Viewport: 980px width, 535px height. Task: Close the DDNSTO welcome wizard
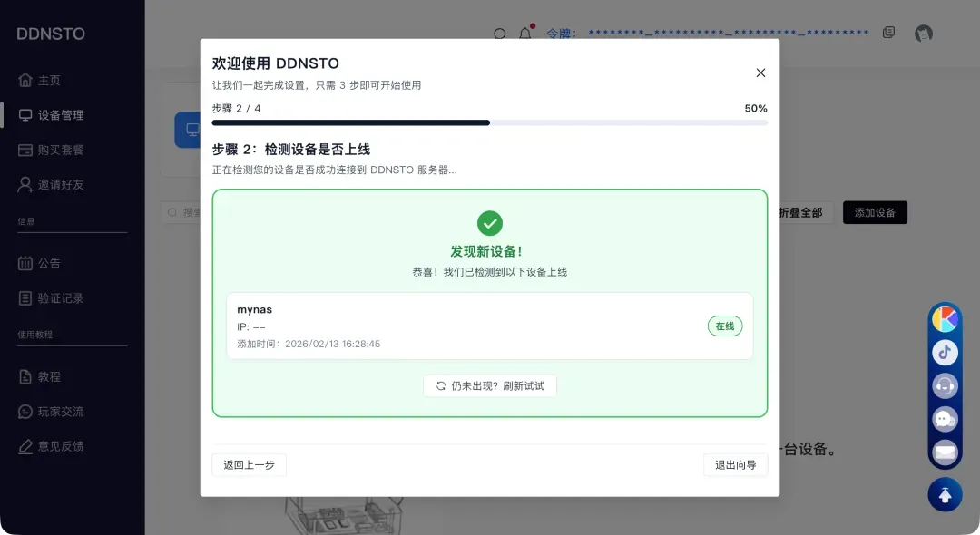coord(760,73)
